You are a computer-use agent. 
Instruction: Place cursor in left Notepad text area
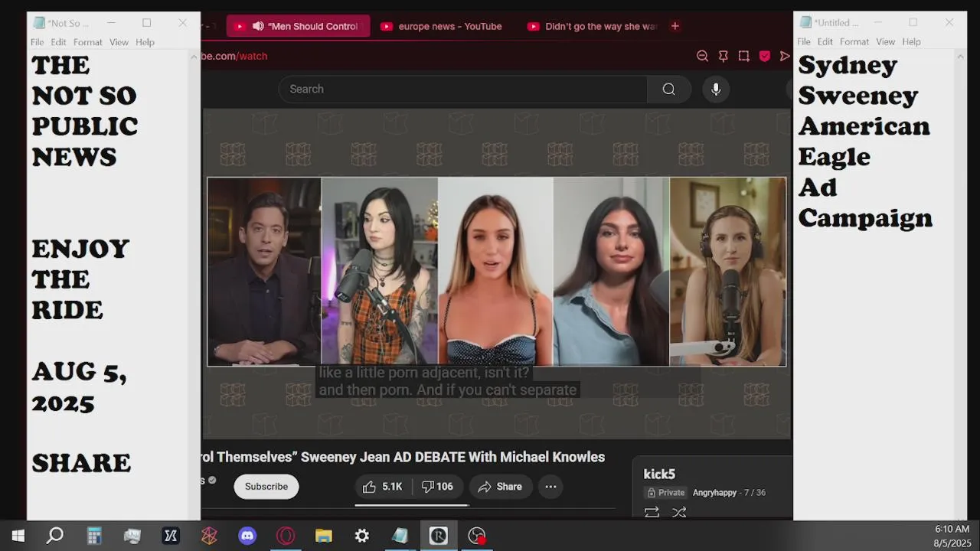tap(107, 285)
